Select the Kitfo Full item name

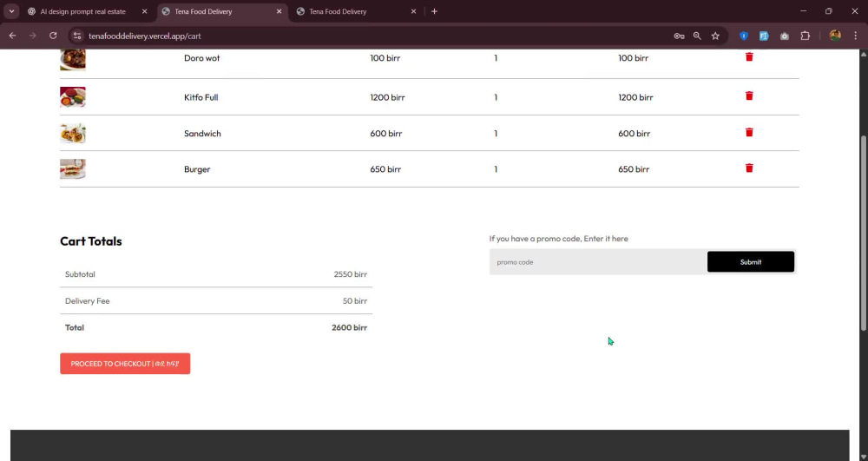point(201,97)
